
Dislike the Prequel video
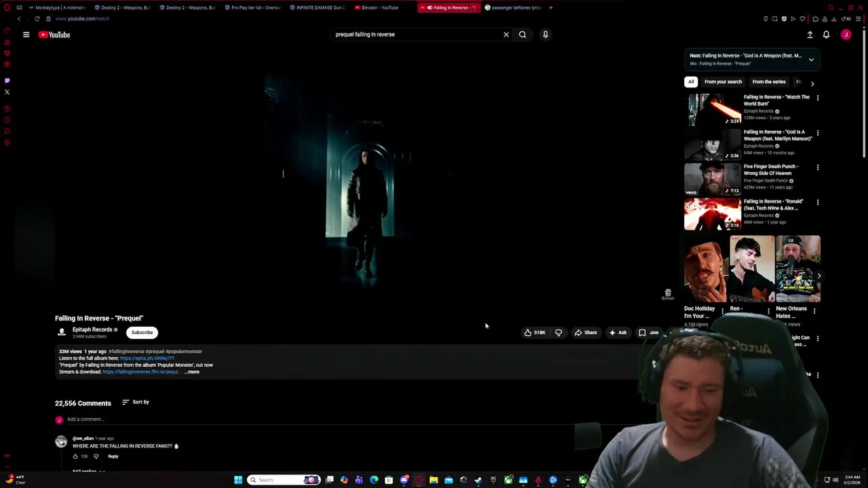point(559,333)
